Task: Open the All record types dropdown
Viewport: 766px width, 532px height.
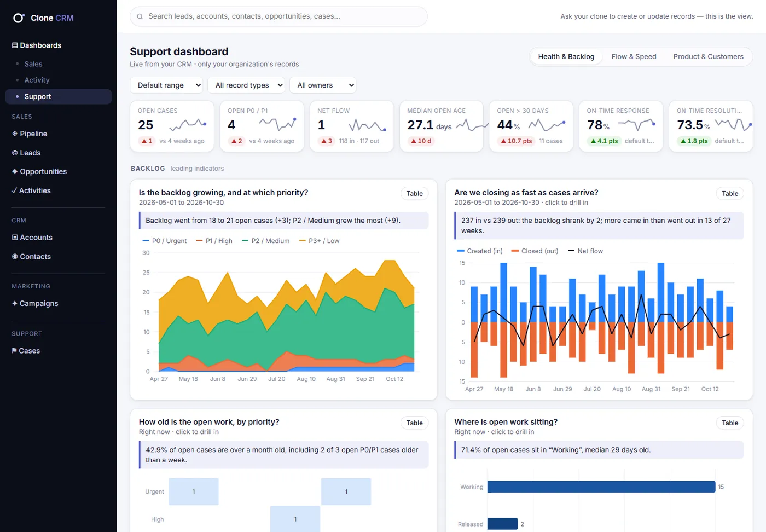Action: click(x=247, y=85)
